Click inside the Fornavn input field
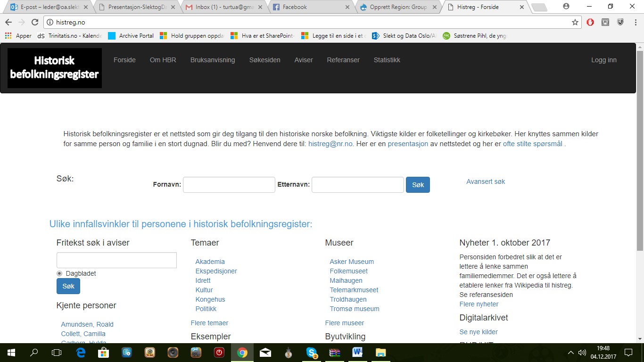The height and width of the screenshot is (362, 644). [x=228, y=184]
